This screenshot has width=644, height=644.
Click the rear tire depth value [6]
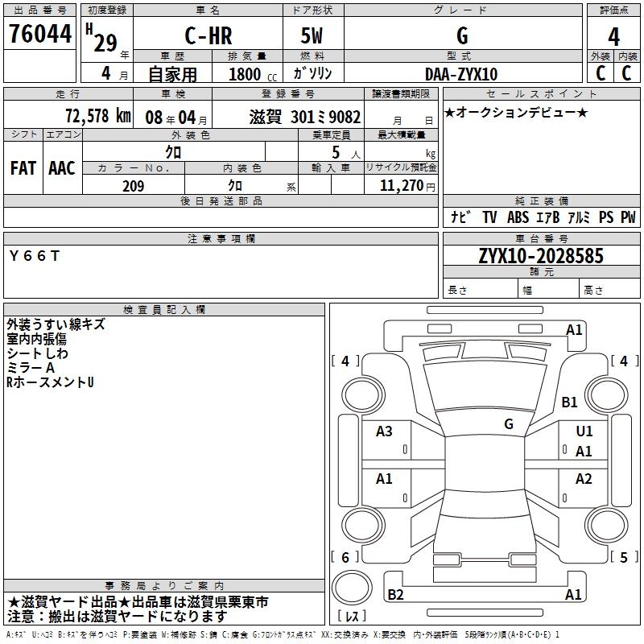click(345, 557)
